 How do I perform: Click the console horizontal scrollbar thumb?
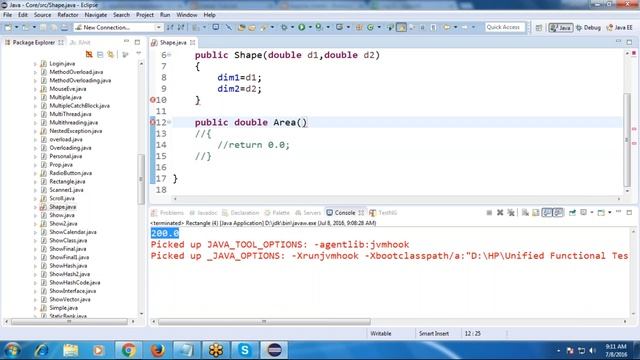(x=264, y=322)
